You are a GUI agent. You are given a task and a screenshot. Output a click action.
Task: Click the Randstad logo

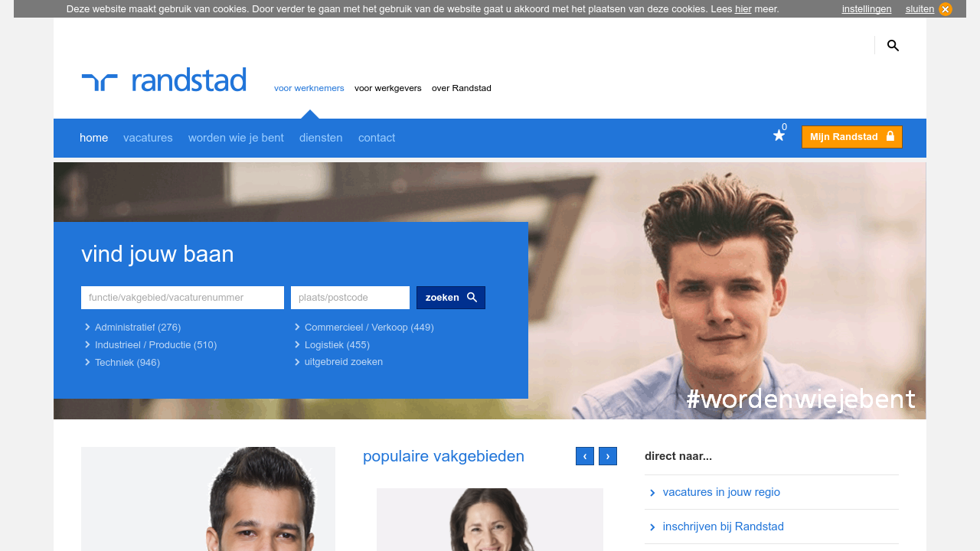pyautogui.click(x=163, y=79)
